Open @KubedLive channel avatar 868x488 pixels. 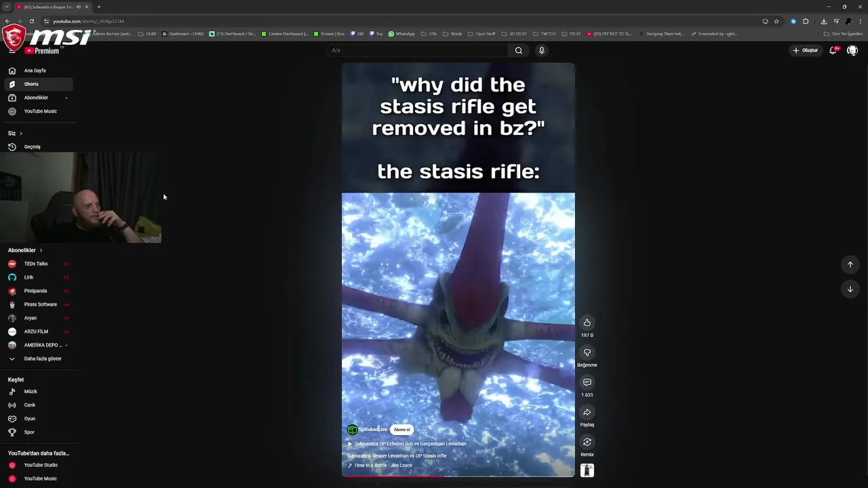[x=352, y=430]
